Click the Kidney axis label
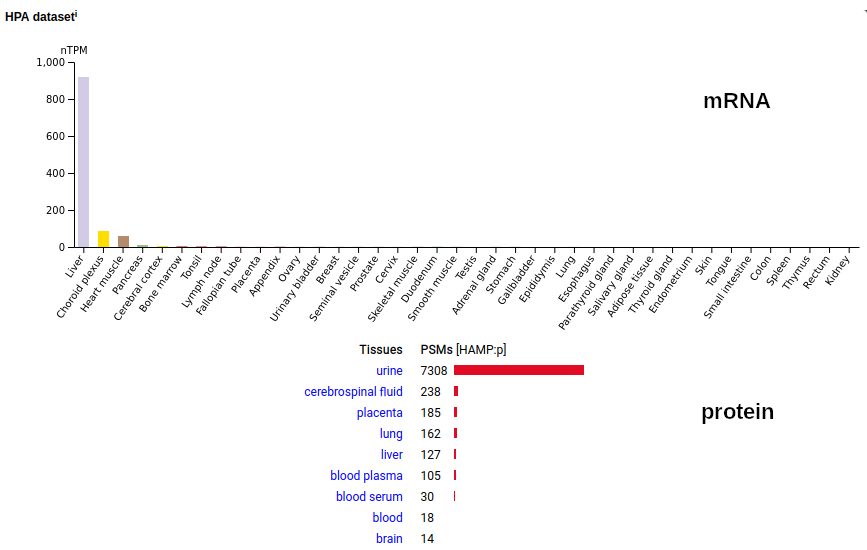Screen dimensions: 867x550 coord(837,271)
